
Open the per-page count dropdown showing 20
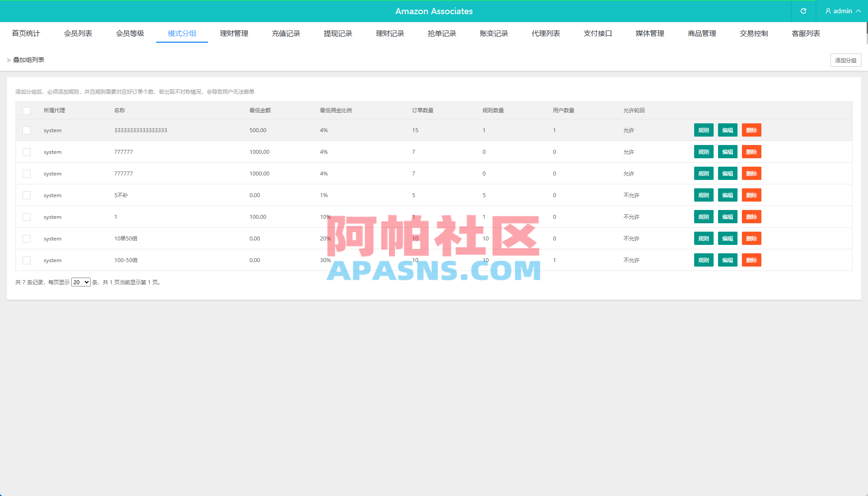click(81, 282)
